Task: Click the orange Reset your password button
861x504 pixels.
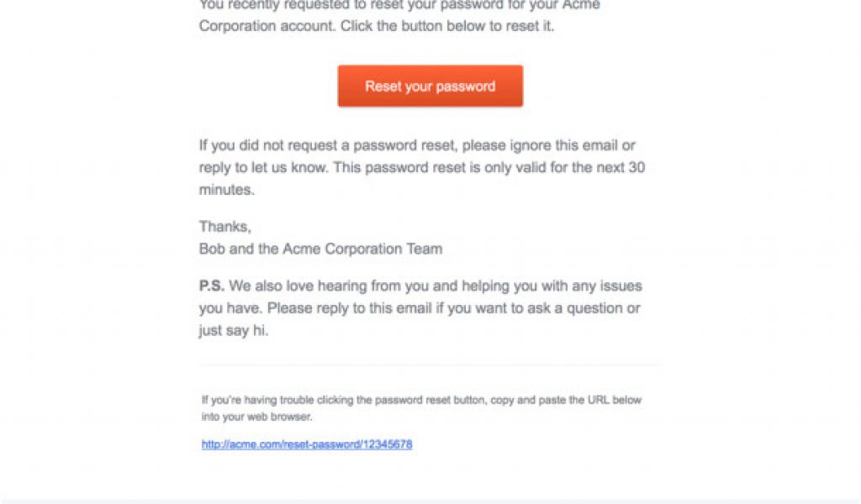Action: pos(430,87)
